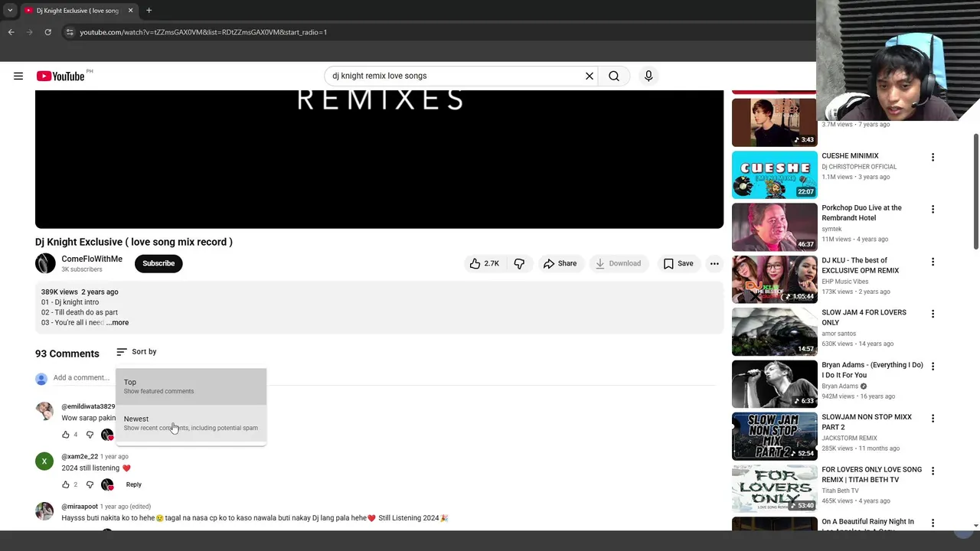
Task: Select the Dj Knight Exclusive browser tab
Action: coord(77,11)
